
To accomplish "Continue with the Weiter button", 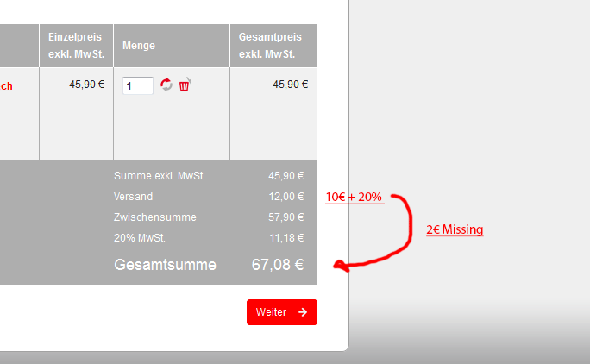I will coord(282,312).
